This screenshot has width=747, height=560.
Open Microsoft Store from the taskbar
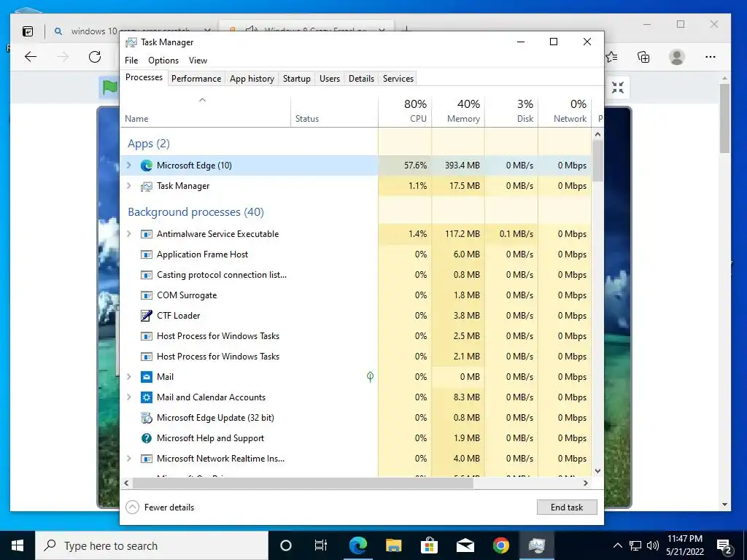click(429, 545)
